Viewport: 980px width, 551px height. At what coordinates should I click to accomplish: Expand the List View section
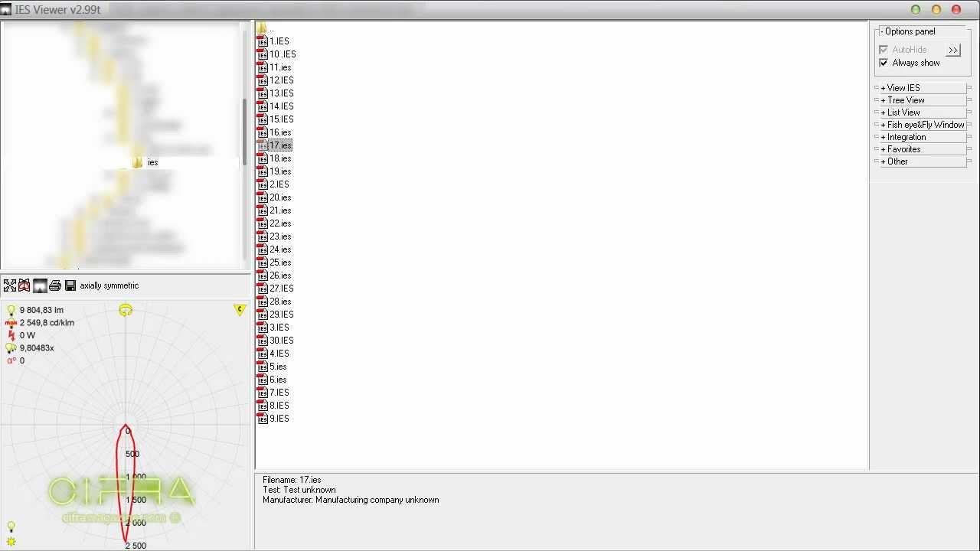pyautogui.click(x=921, y=112)
